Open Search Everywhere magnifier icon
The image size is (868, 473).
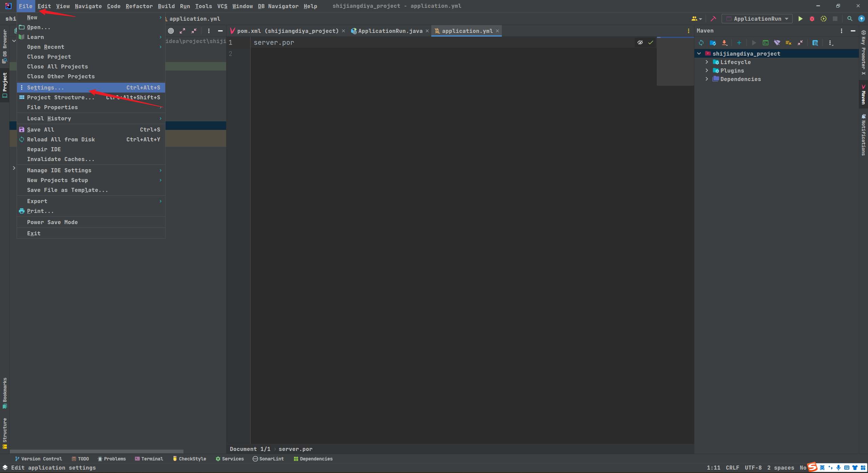[x=849, y=19]
